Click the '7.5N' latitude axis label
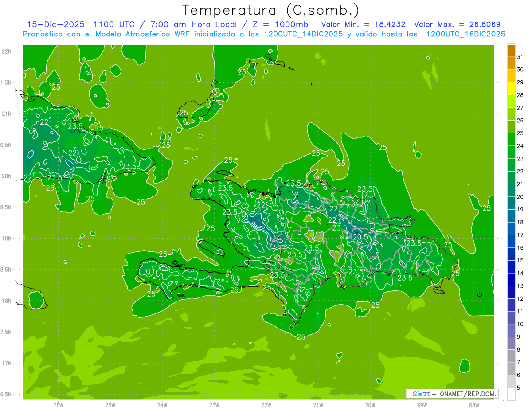 tap(7, 332)
